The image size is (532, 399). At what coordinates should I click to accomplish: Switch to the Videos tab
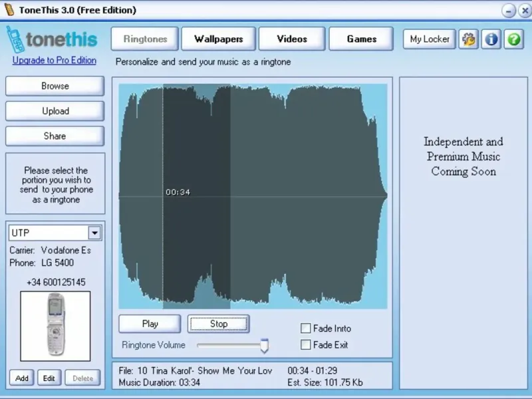point(292,39)
